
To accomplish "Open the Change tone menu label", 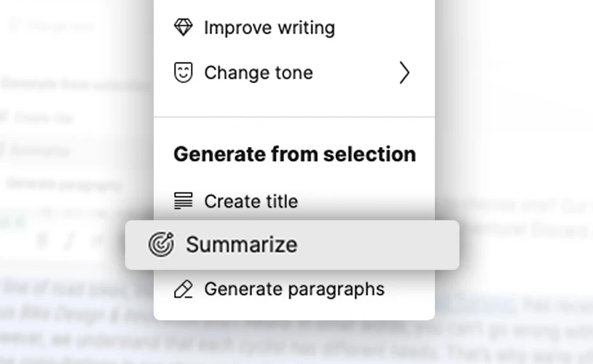I will (x=258, y=73).
